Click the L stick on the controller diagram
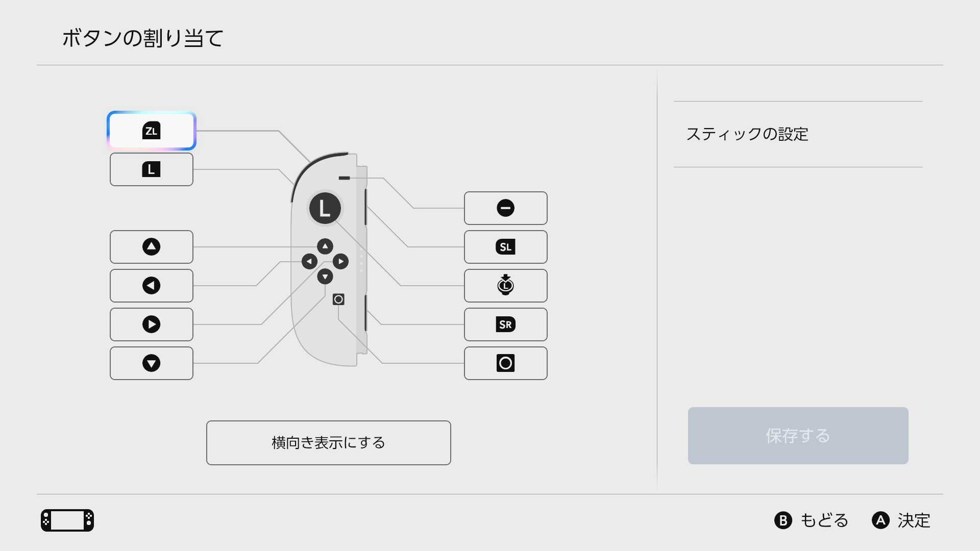Image resolution: width=980 pixels, height=551 pixels. 325,208
